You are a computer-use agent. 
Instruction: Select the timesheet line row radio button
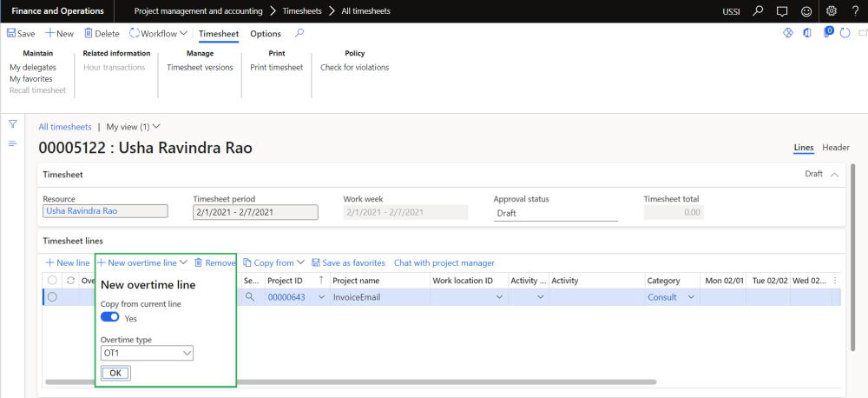coord(52,297)
